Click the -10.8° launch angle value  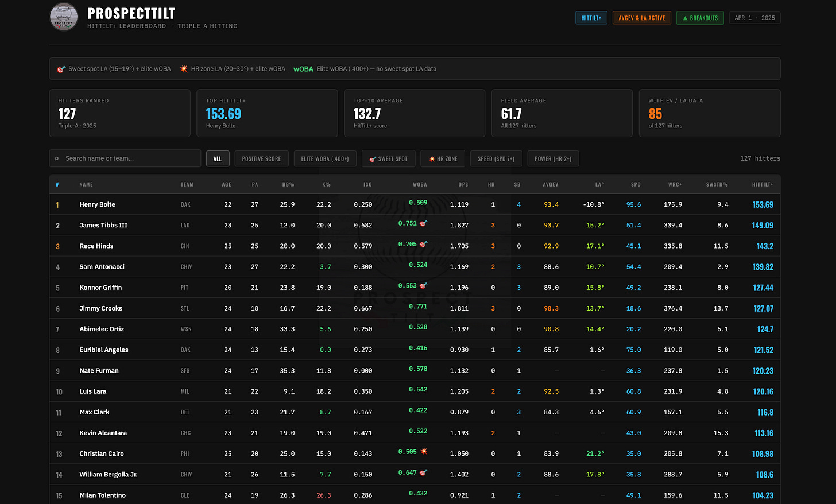click(594, 204)
